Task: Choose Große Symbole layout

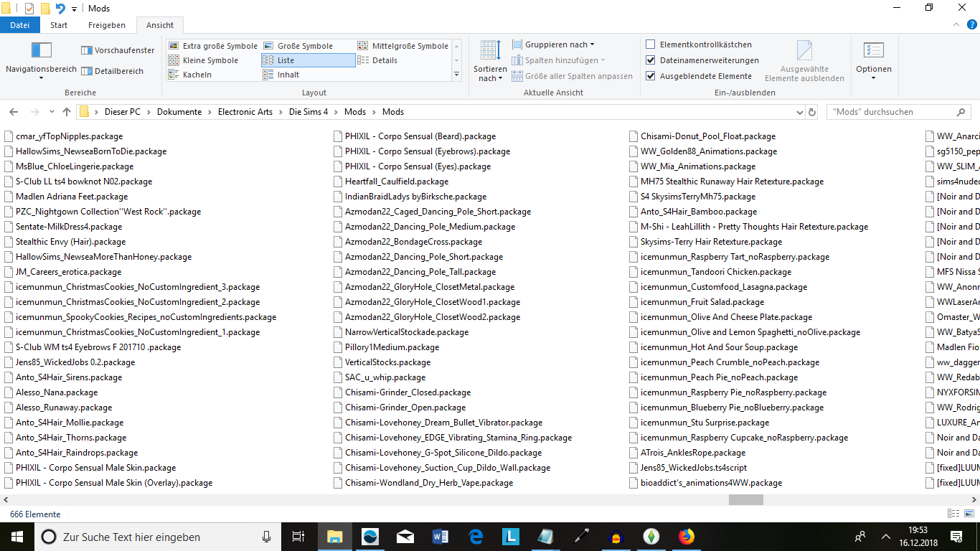Action: (298, 46)
